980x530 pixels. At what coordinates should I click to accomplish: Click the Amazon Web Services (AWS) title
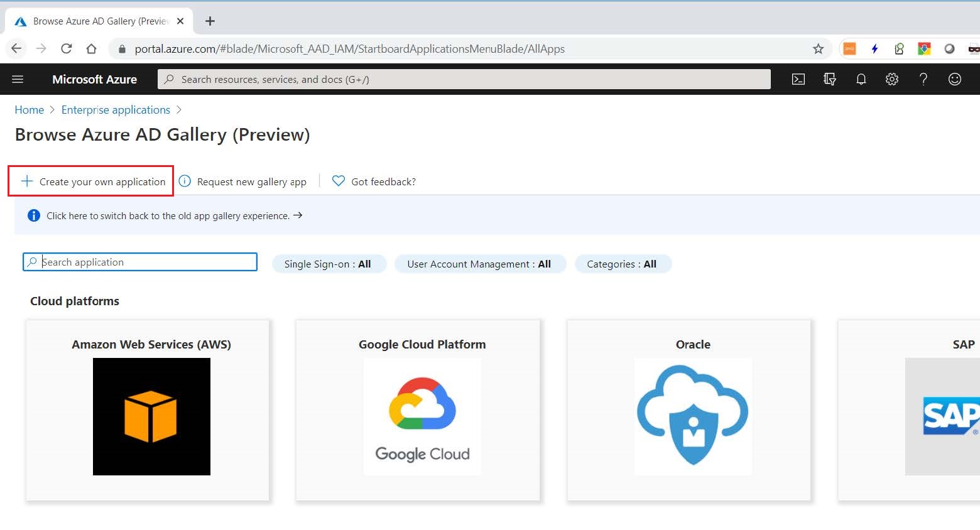point(151,344)
